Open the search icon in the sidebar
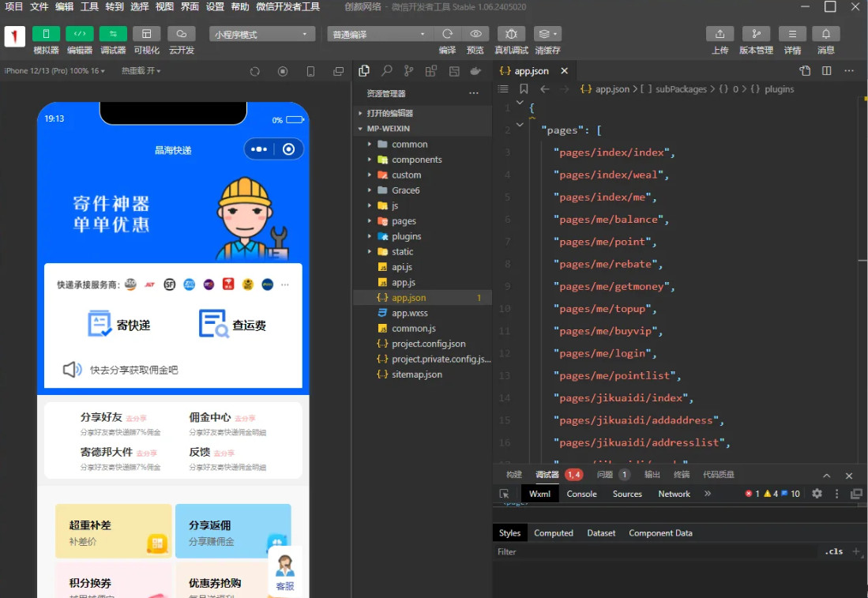 click(386, 71)
